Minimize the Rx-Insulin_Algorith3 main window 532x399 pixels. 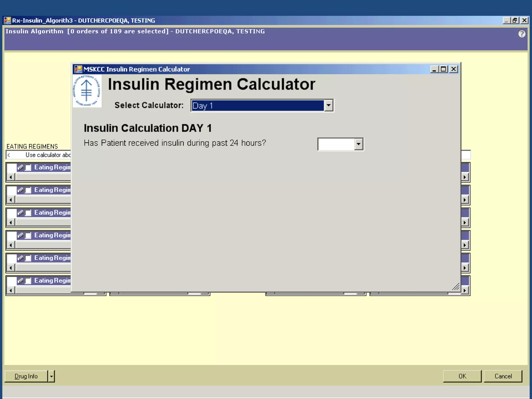pos(507,20)
